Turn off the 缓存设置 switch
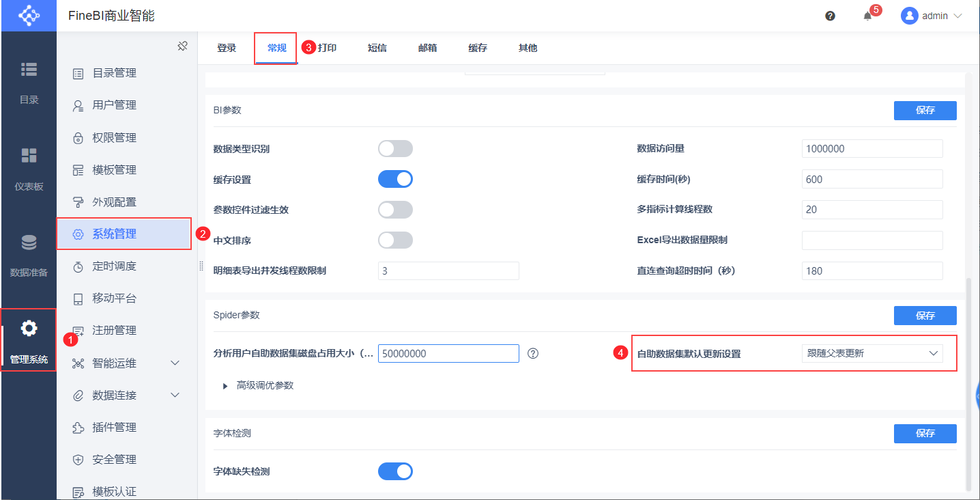 pos(395,179)
